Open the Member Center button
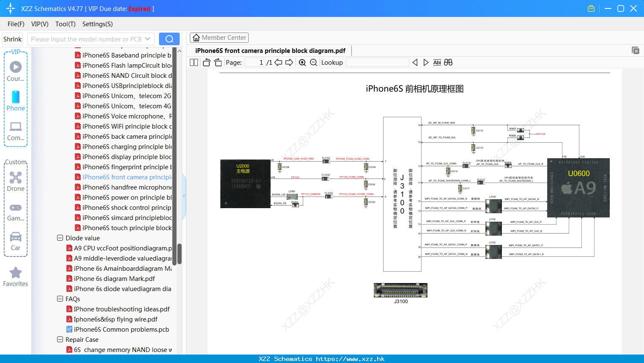 219,38
